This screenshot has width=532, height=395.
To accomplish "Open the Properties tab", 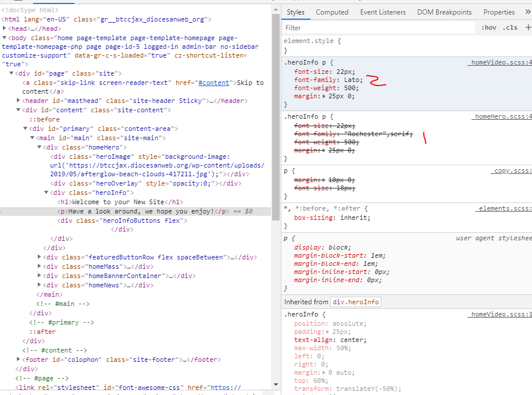I will pos(498,12).
